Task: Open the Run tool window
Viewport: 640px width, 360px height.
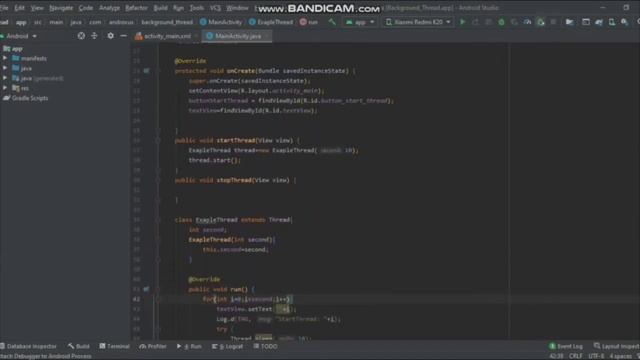Action: click(x=189, y=346)
